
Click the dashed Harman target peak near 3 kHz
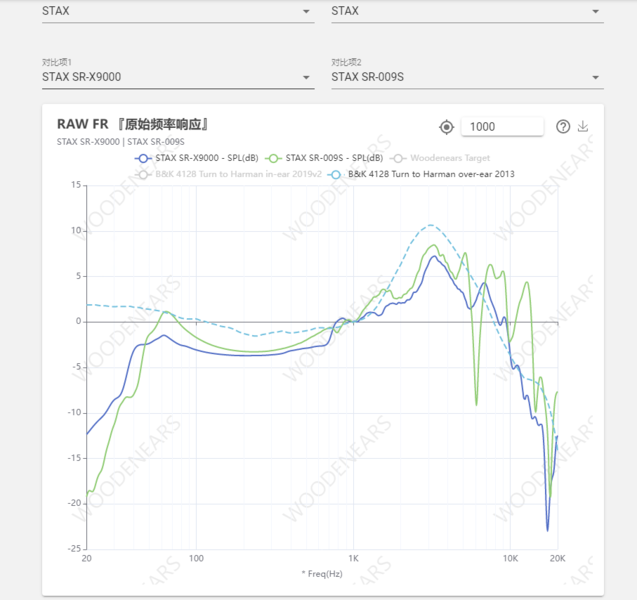(x=430, y=225)
